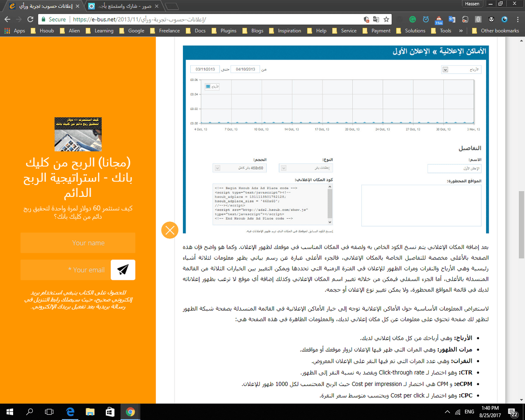
Task: Click the Chrome taskbar icon
Action: coord(130,412)
